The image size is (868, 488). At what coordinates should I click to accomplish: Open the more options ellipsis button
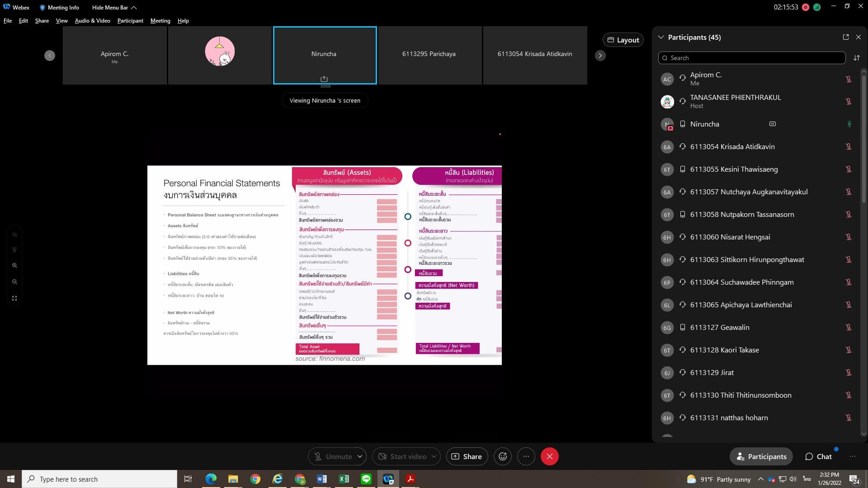(x=526, y=456)
